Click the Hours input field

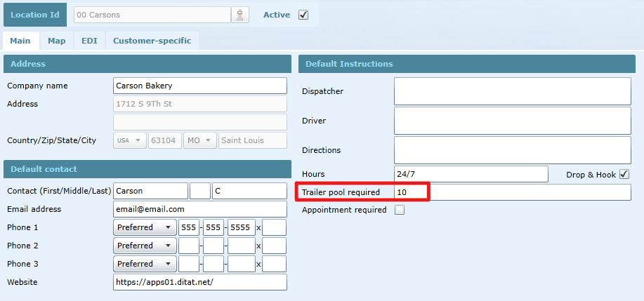pyautogui.click(x=471, y=174)
